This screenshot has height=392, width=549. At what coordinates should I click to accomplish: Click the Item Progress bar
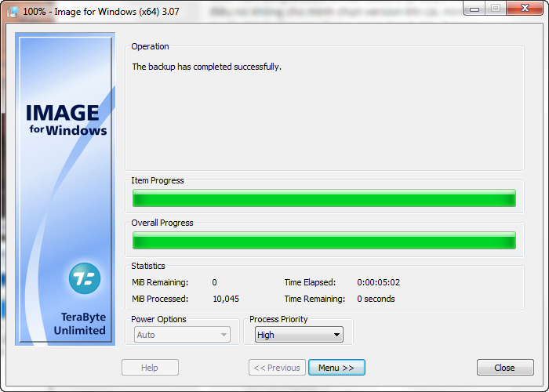(324, 198)
